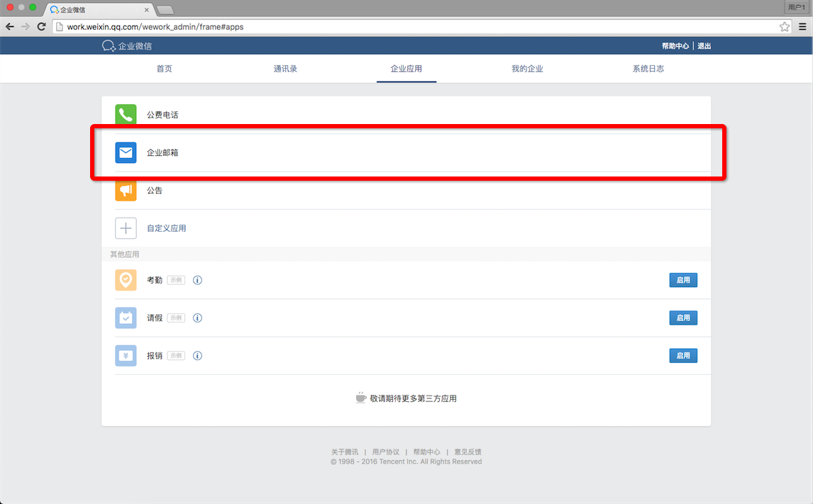Select the 公告 announcement icon
Viewport: 813px width, 504px height.
pyautogui.click(x=126, y=190)
